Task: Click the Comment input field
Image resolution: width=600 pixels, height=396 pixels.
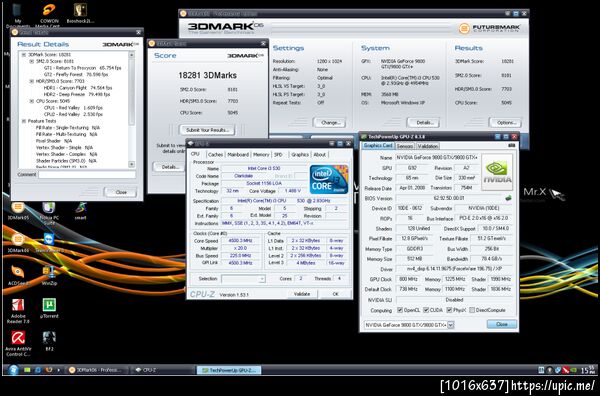Action: tap(87, 174)
